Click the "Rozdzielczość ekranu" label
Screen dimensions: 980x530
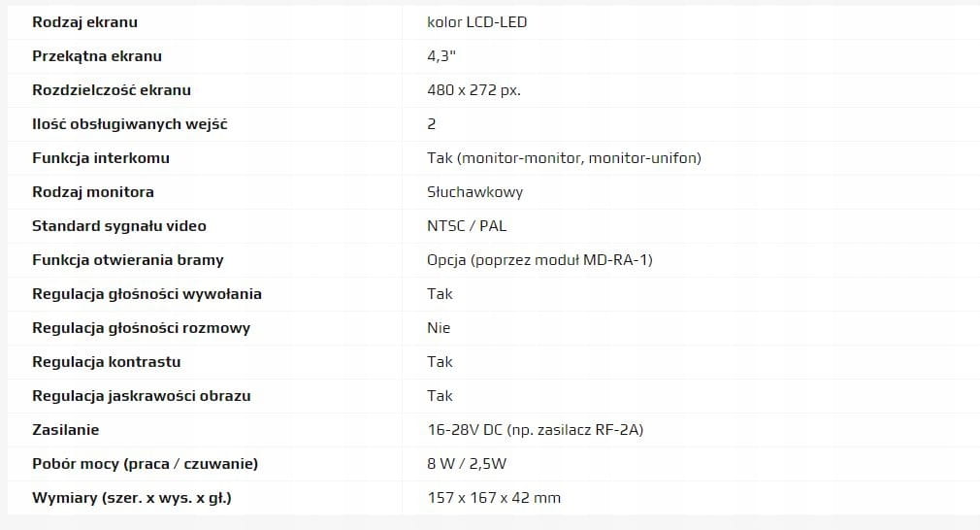pyautogui.click(x=112, y=90)
